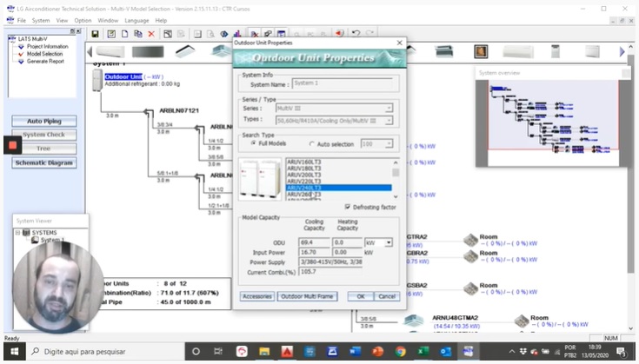Screen dimensions: 639x364
Task: Open the Option menu
Action: (83, 19)
